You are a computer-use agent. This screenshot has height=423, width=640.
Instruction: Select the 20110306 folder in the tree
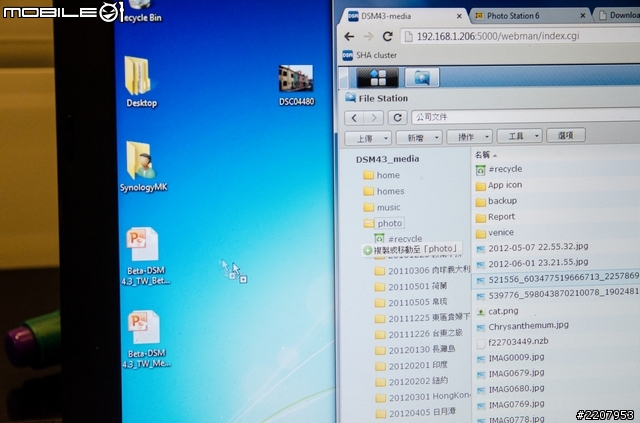[x=422, y=270]
